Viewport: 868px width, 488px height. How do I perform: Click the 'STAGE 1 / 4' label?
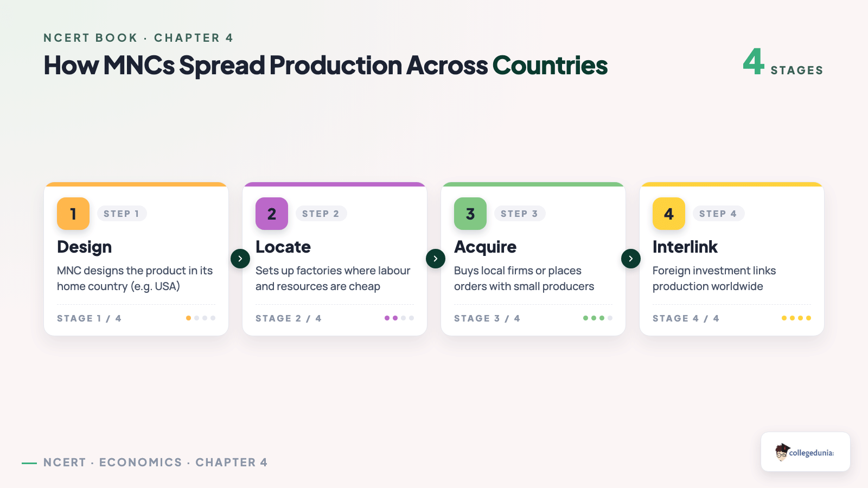(x=89, y=318)
